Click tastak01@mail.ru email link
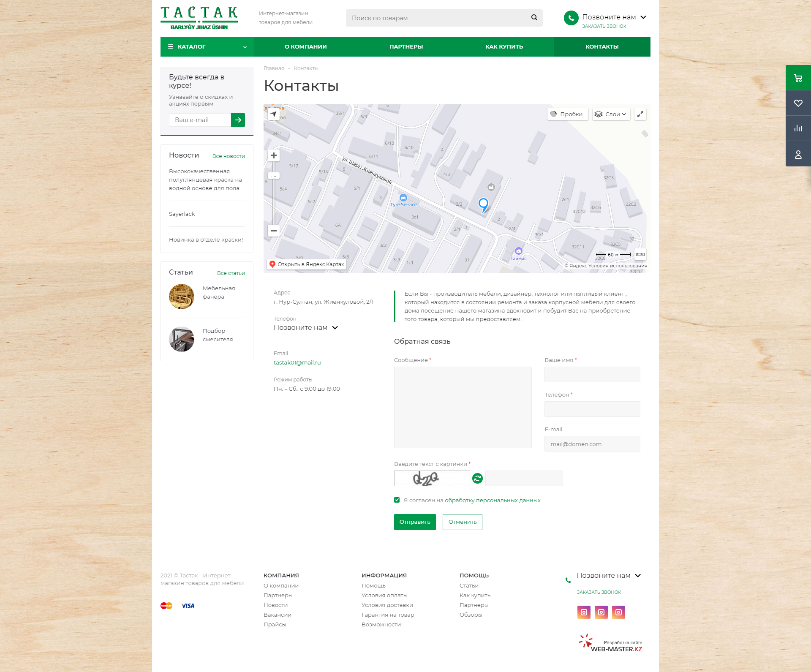 click(x=297, y=362)
